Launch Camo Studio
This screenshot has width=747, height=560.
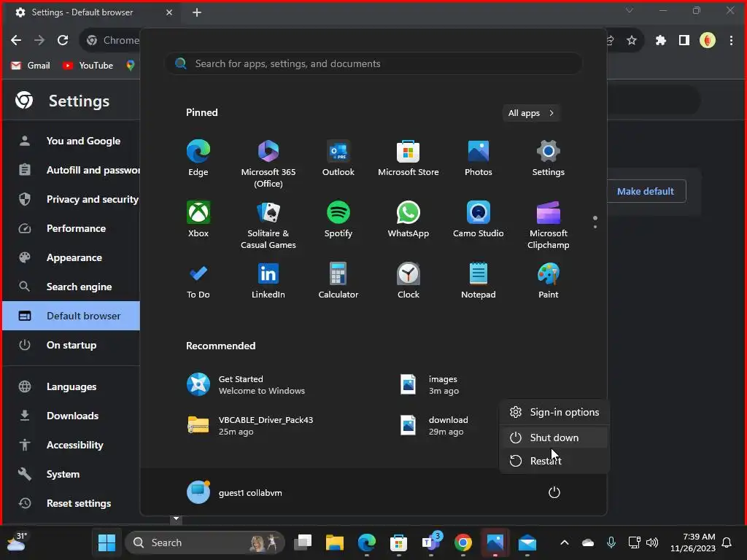(479, 219)
